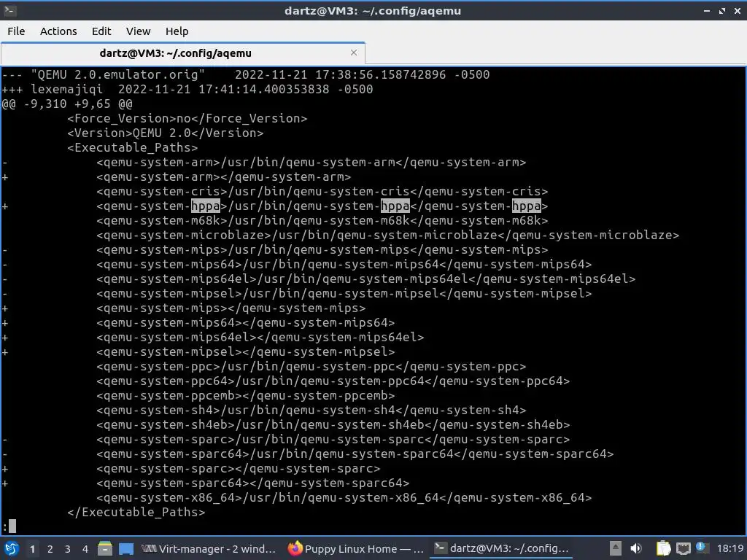This screenshot has width=747, height=560.
Task: Open the Lubuntu start menu icon
Action: coord(11,548)
